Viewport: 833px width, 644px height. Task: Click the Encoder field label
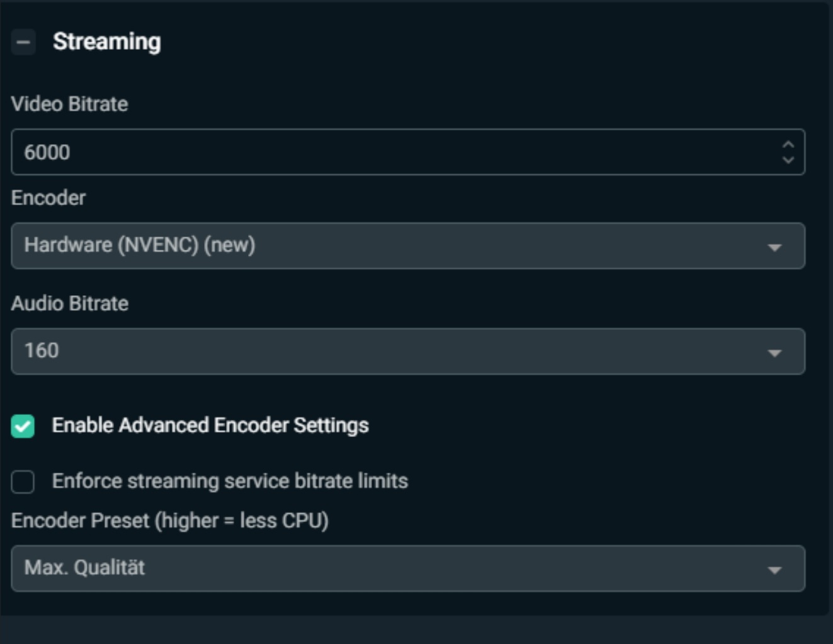[x=48, y=198]
